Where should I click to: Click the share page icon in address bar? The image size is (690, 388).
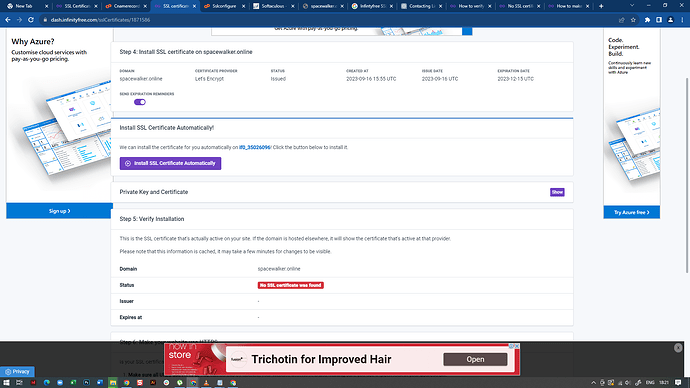point(621,20)
